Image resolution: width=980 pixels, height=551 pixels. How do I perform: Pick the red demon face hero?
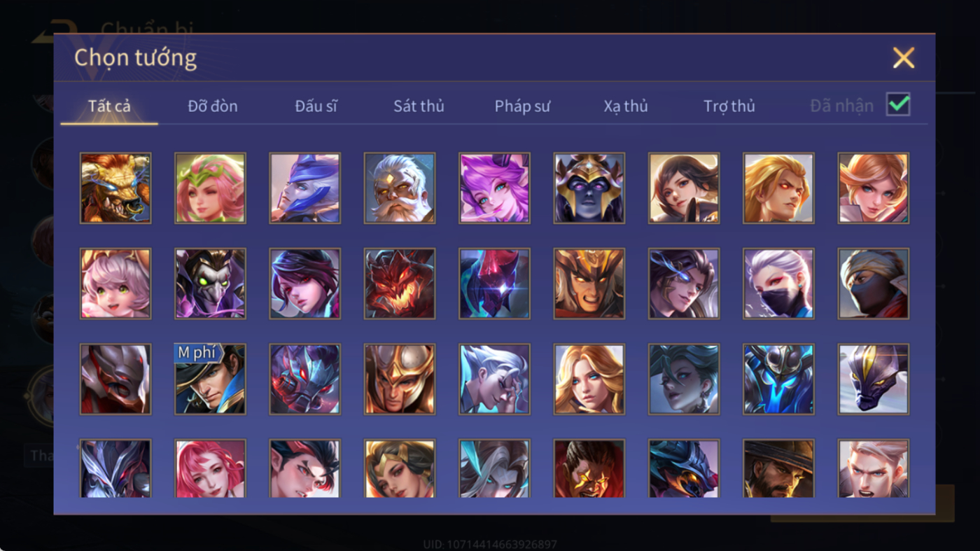click(400, 284)
